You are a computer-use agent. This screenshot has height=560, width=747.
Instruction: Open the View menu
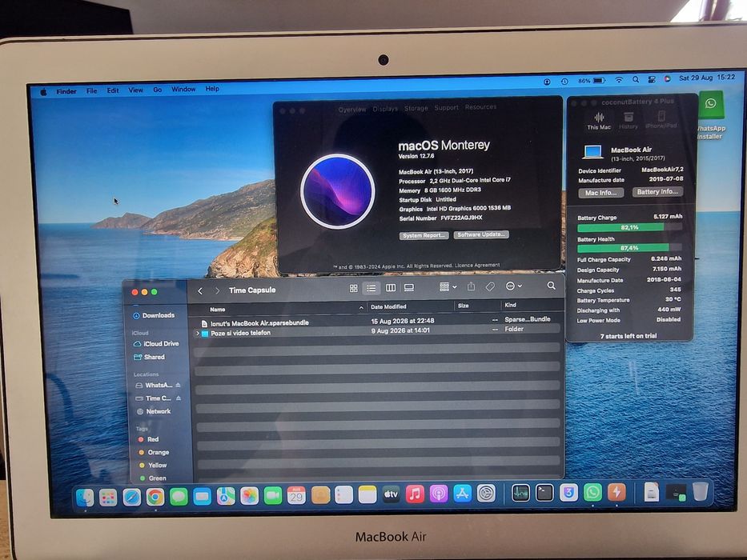click(136, 90)
